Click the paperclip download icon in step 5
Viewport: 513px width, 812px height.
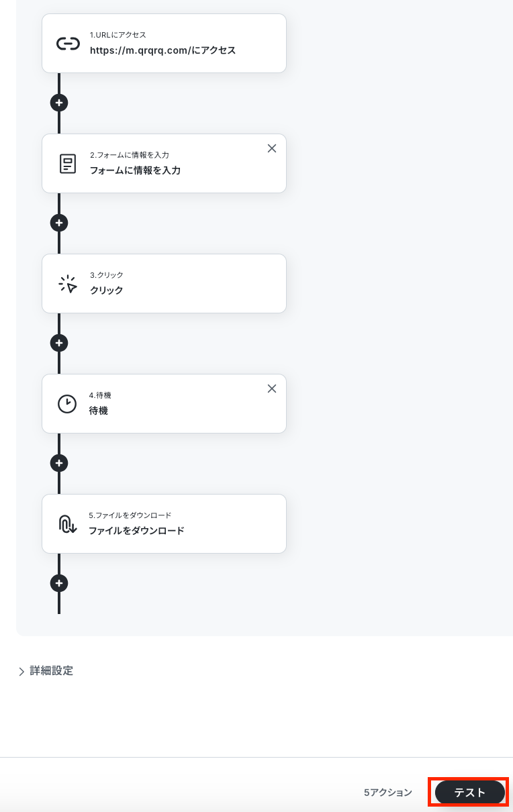(x=68, y=524)
